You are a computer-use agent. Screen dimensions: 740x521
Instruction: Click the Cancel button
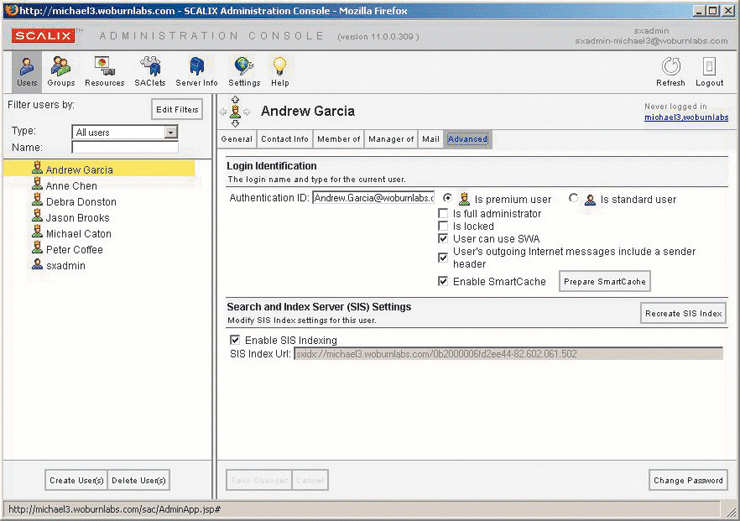pyautogui.click(x=310, y=480)
